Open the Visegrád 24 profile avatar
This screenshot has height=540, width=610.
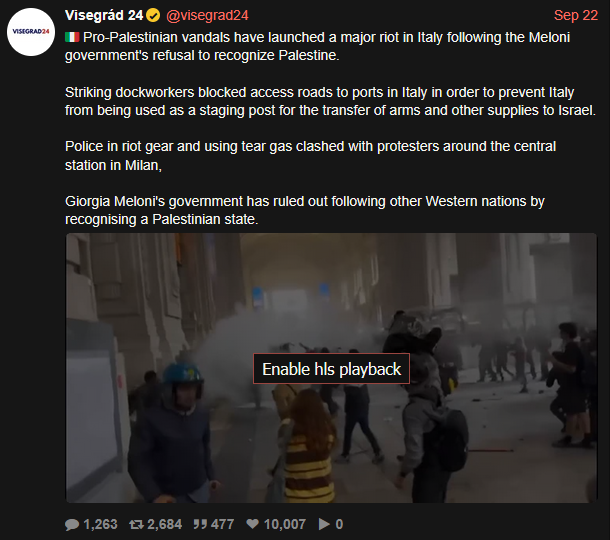(x=31, y=32)
